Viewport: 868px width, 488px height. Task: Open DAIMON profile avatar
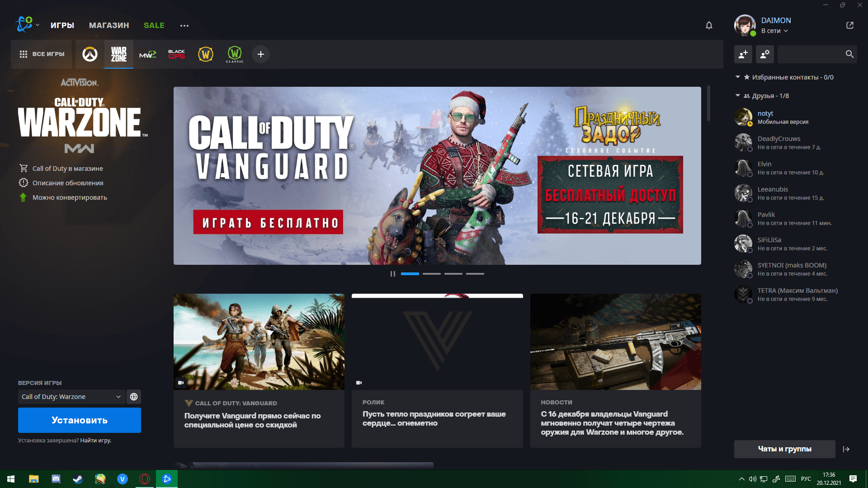(x=745, y=25)
